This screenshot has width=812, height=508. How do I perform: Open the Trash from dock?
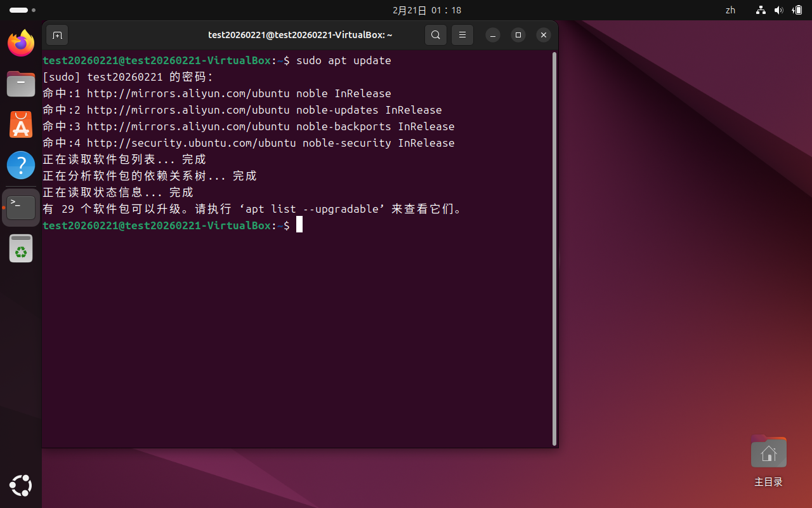pos(21,248)
